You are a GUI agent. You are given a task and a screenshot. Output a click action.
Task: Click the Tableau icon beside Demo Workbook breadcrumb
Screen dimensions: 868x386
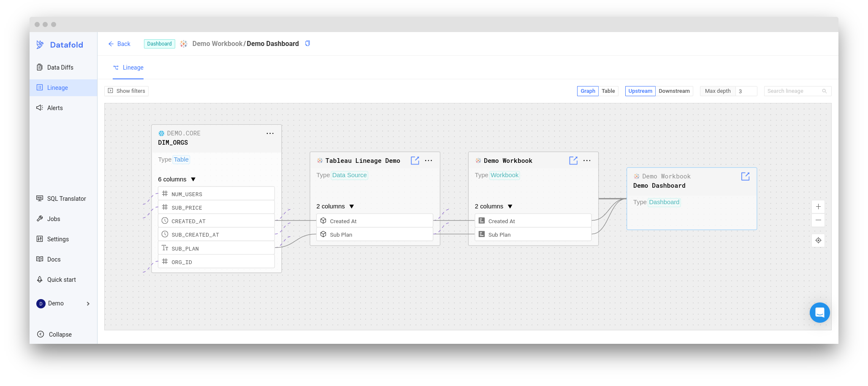[184, 44]
